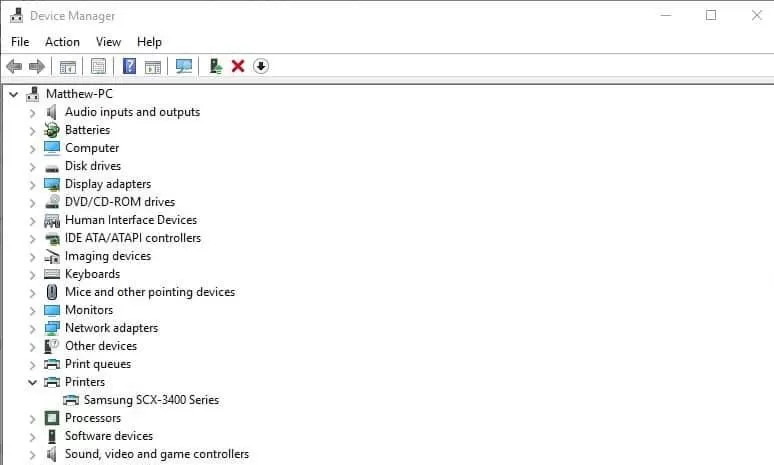
Task: Collapse the Printers category arrow
Action: click(x=33, y=382)
